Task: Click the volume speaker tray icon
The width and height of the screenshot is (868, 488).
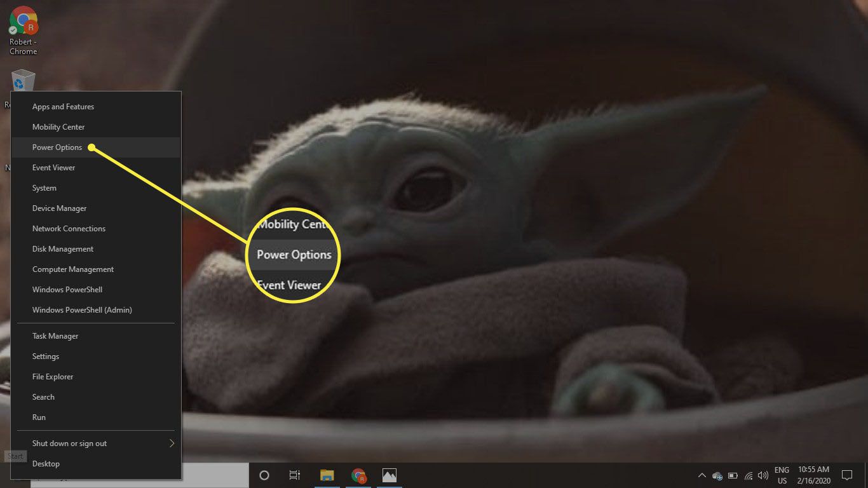Action: click(x=763, y=475)
